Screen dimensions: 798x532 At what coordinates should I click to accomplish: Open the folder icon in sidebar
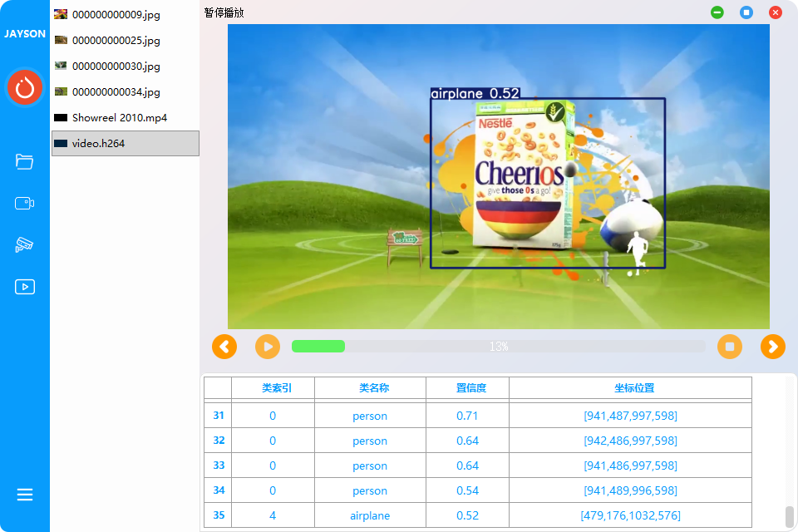(24, 161)
